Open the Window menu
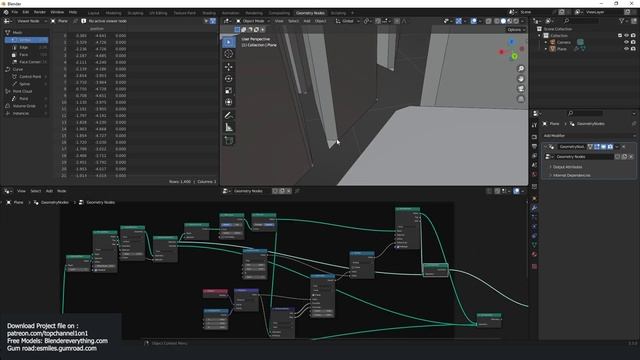The width and height of the screenshot is (640, 360). coord(57,12)
